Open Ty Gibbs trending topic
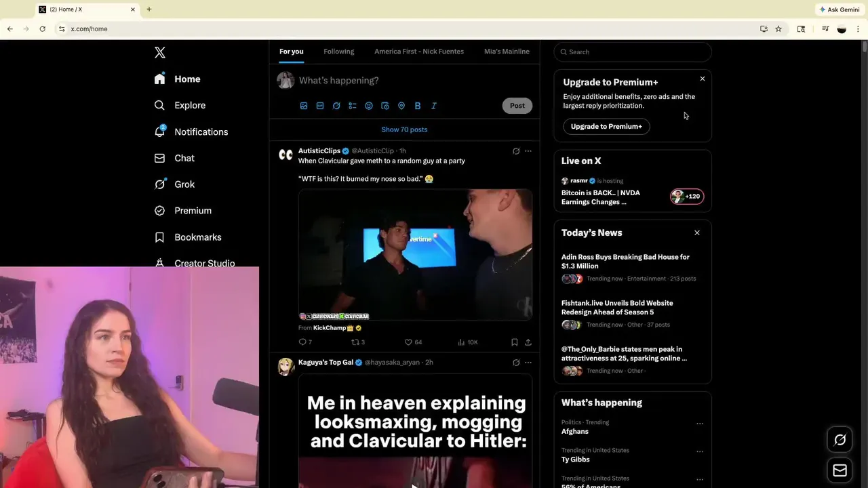The height and width of the screenshot is (488, 868). [x=576, y=460]
